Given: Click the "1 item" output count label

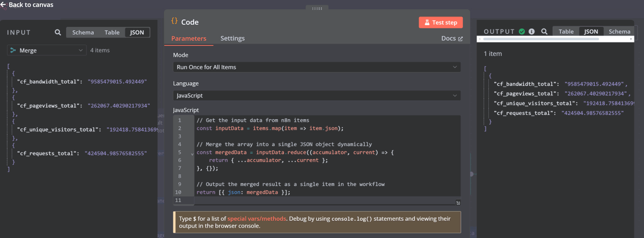Looking at the screenshot, I should [x=493, y=54].
